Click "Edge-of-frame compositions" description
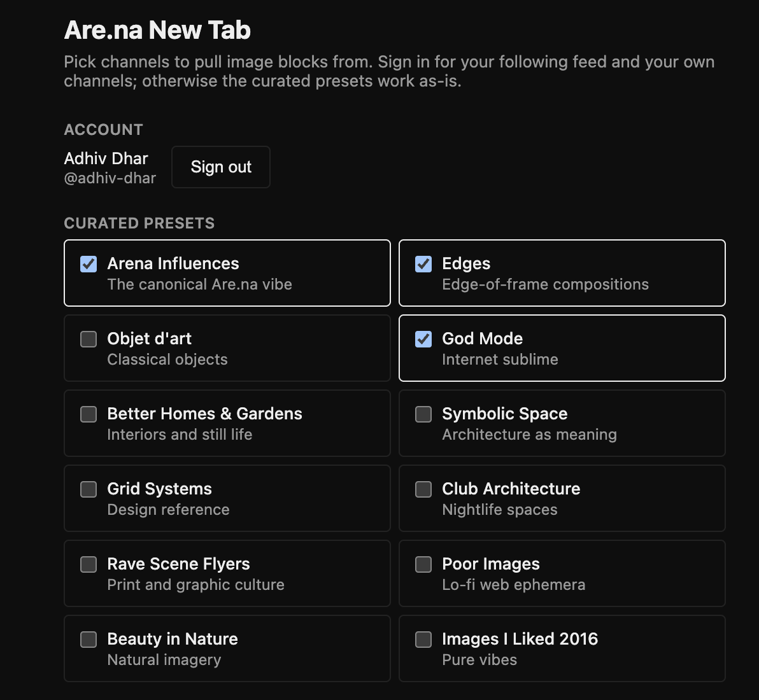This screenshot has height=700, width=759. pyautogui.click(x=545, y=284)
